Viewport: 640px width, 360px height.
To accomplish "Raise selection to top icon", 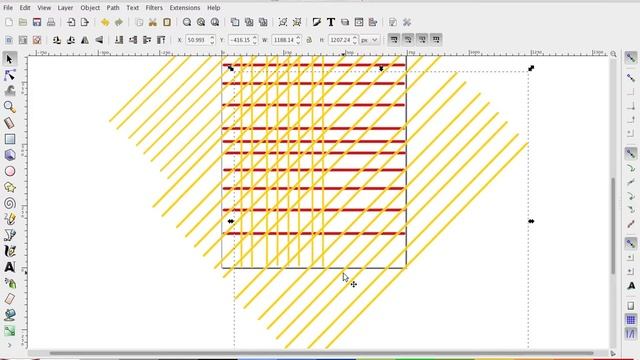I will (161, 40).
